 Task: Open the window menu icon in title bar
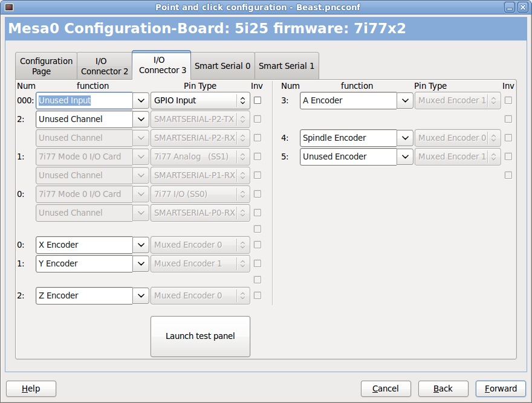pos(9,7)
